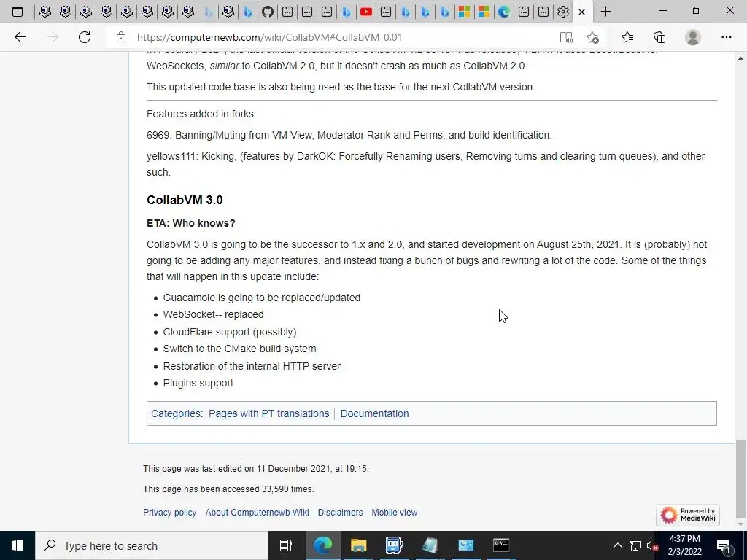Open the immersive reader / read aloud icon
Image resolution: width=747 pixels, height=560 pixels.
(x=566, y=37)
